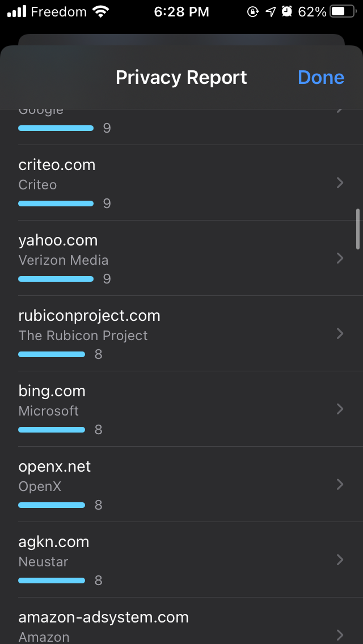
Task: Tap the Privacy Report title
Action: [181, 78]
